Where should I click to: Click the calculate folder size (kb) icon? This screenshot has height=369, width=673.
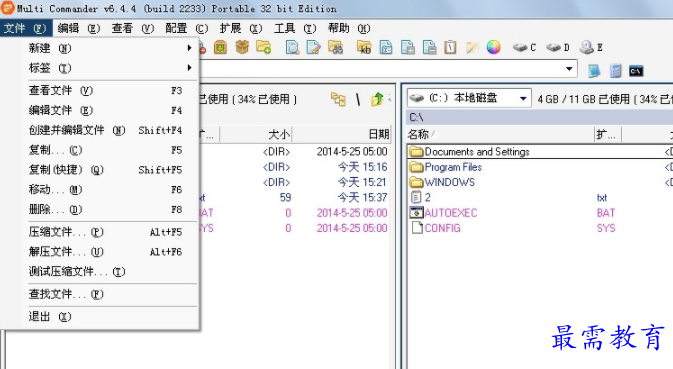click(x=364, y=47)
